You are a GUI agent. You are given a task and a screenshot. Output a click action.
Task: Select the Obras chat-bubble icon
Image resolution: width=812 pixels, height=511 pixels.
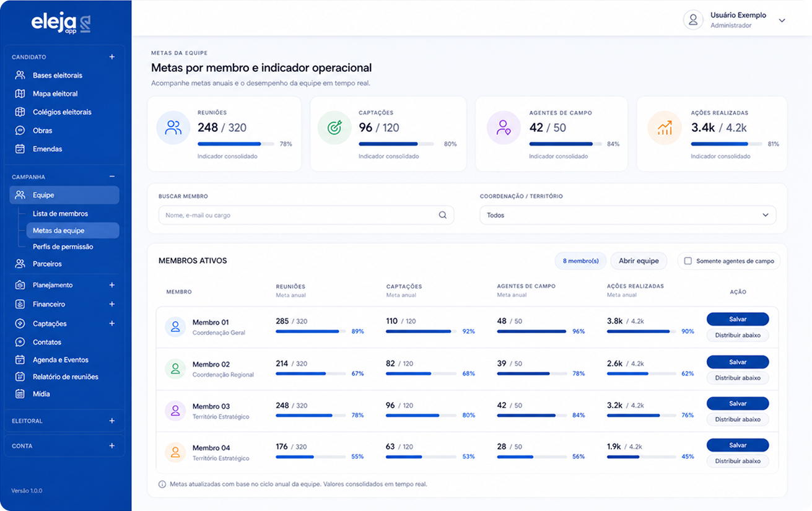pos(20,131)
